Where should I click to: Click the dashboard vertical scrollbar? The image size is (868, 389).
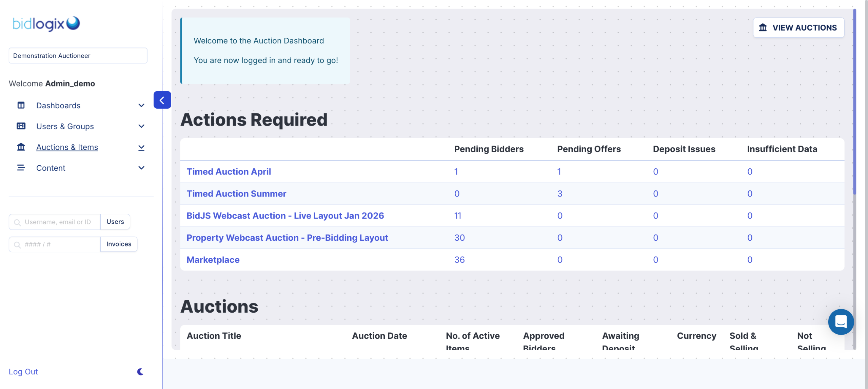pos(855,102)
